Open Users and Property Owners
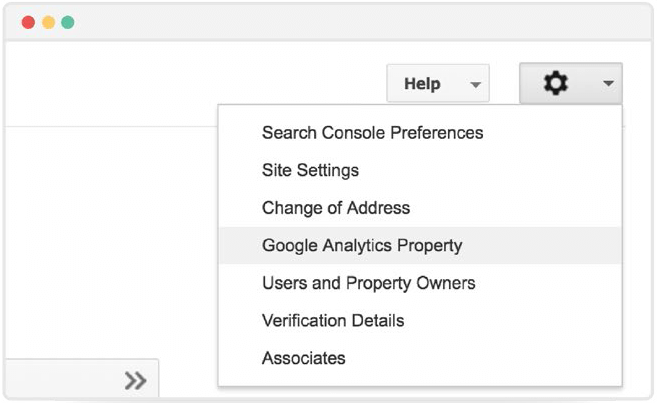 point(369,283)
